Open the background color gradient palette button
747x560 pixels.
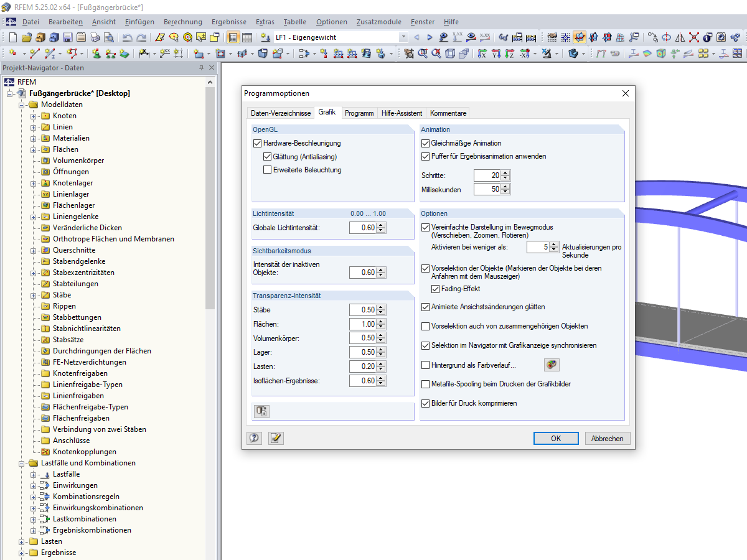coord(552,365)
